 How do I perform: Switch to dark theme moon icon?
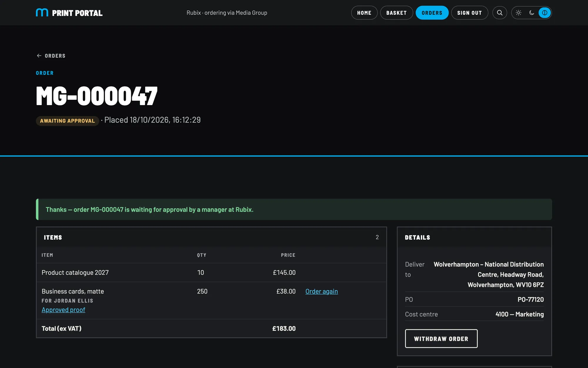click(532, 13)
